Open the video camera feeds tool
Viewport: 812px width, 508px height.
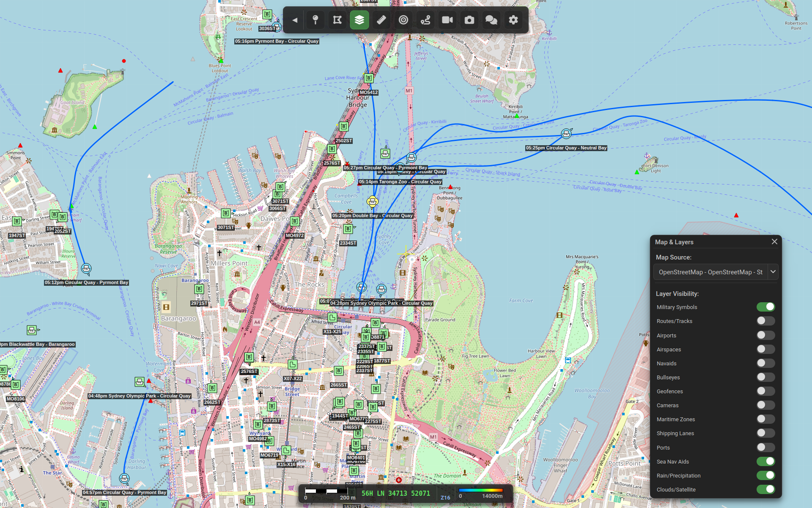point(447,20)
